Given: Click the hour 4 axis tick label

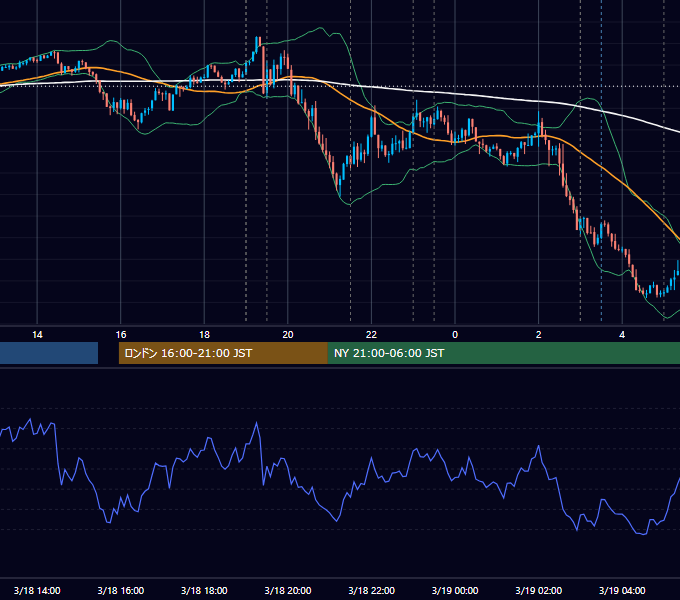Looking at the screenshot, I should [622, 335].
